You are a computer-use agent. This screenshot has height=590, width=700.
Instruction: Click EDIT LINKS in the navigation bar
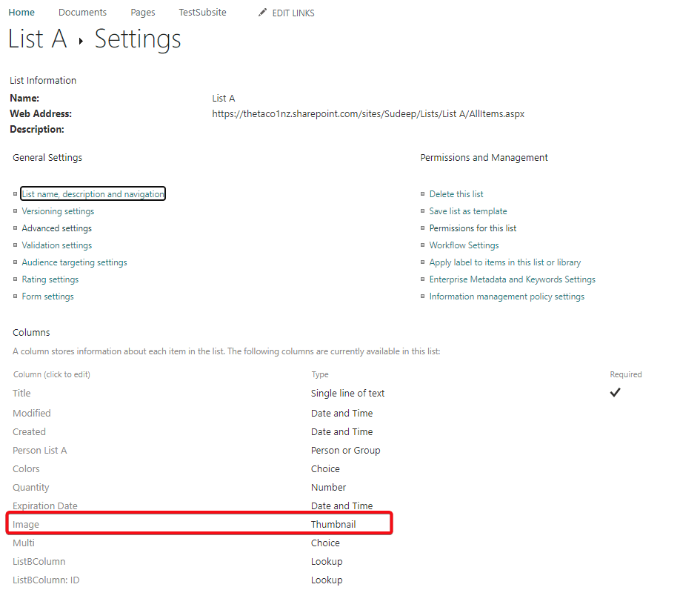pos(293,13)
